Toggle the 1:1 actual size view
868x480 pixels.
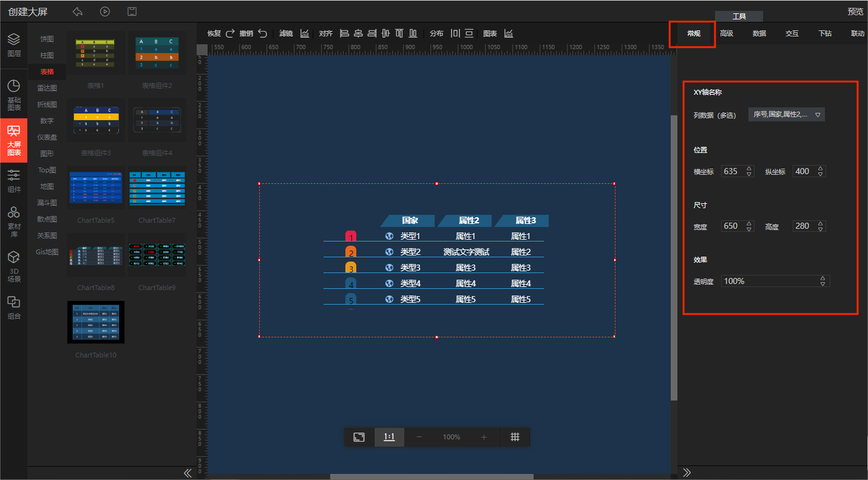[x=389, y=437]
